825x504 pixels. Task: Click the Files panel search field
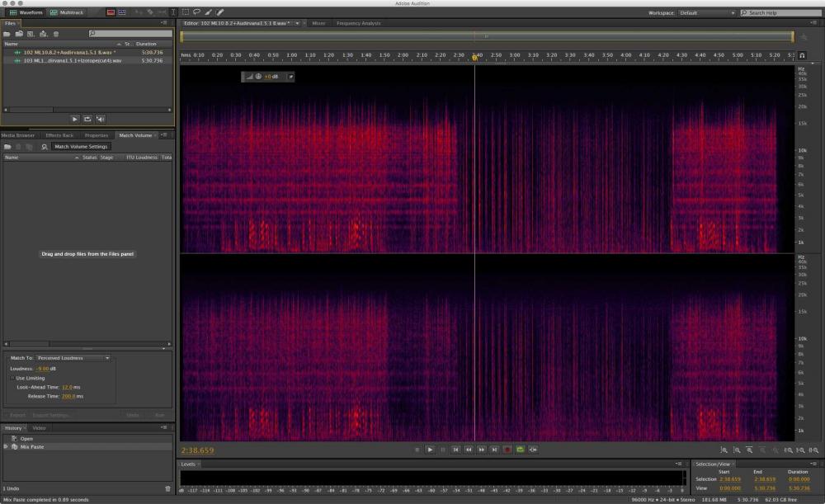[x=130, y=34]
